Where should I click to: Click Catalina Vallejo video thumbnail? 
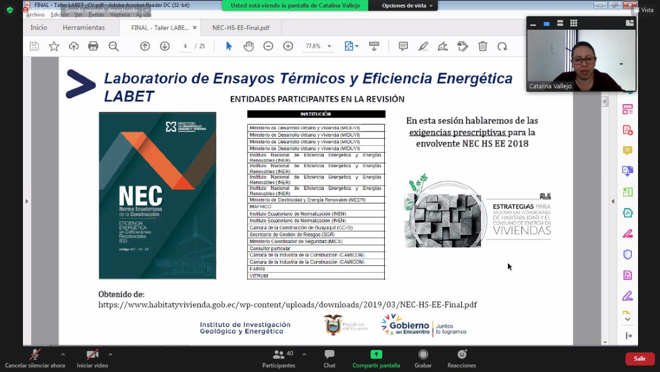click(581, 60)
